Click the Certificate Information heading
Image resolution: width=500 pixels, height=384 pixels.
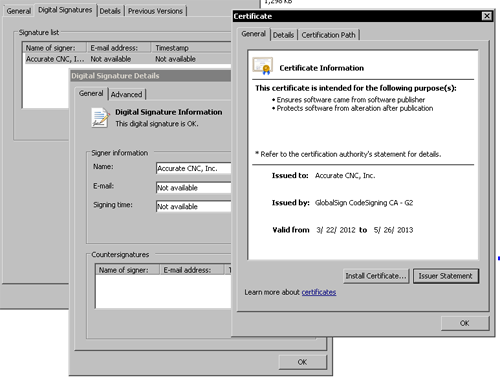(322, 68)
